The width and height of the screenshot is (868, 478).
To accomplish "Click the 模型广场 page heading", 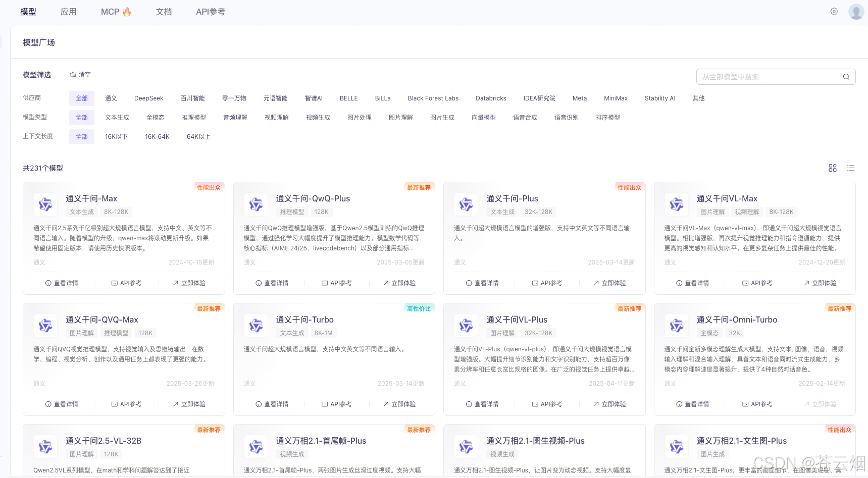I will point(39,42).
